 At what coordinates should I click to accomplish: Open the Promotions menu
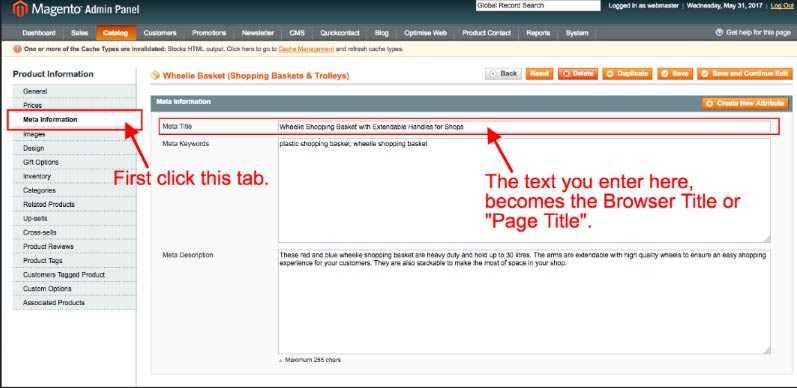[x=209, y=33]
